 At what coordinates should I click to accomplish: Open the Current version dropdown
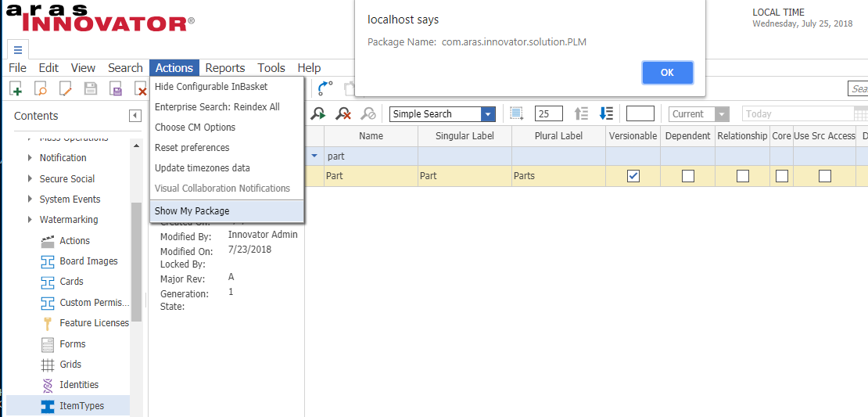722,114
